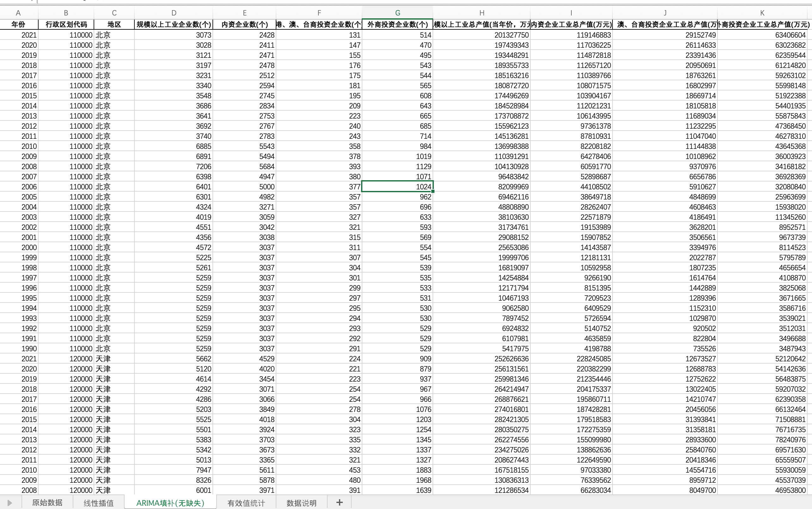Open the 有效值统计 sheet tab
The image size is (812, 509).
point(246,503)
